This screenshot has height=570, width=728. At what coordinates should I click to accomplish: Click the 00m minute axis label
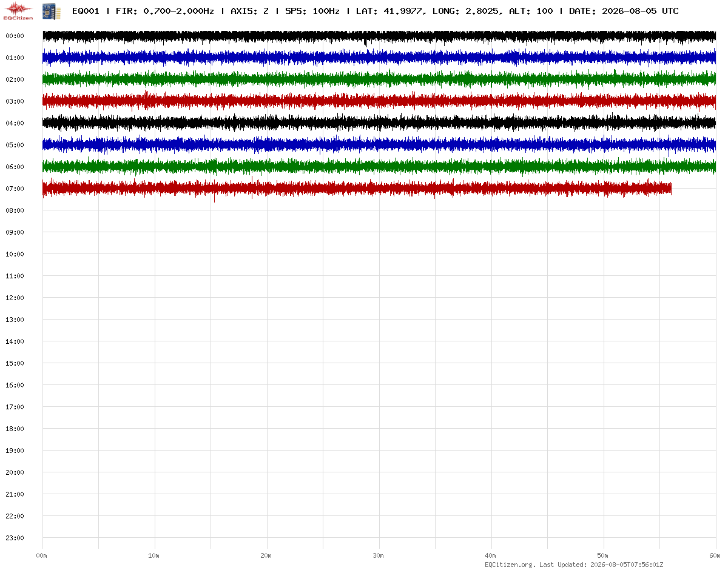(x=42, y=555)
